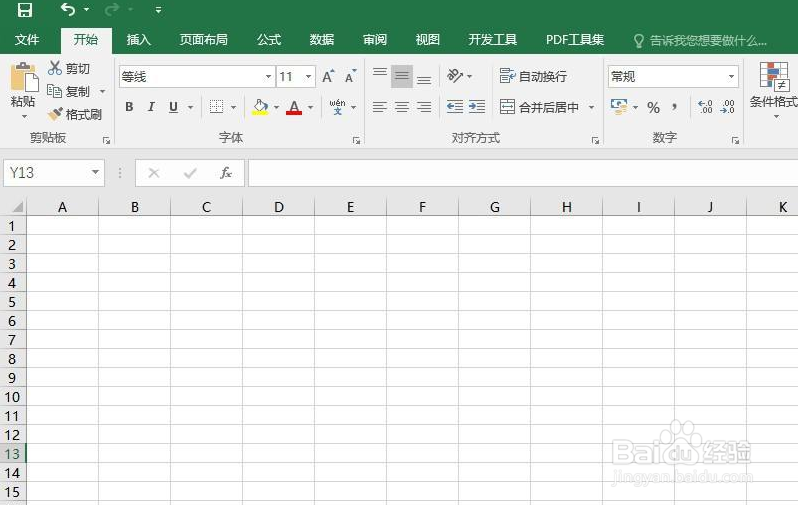Increase font size with large A icon
Viewport: 798px width, 505px height.
[x=328, y=76]
